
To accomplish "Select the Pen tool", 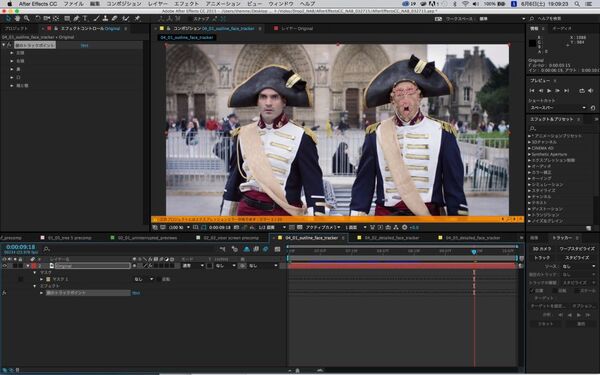I will tap(76, 18).
